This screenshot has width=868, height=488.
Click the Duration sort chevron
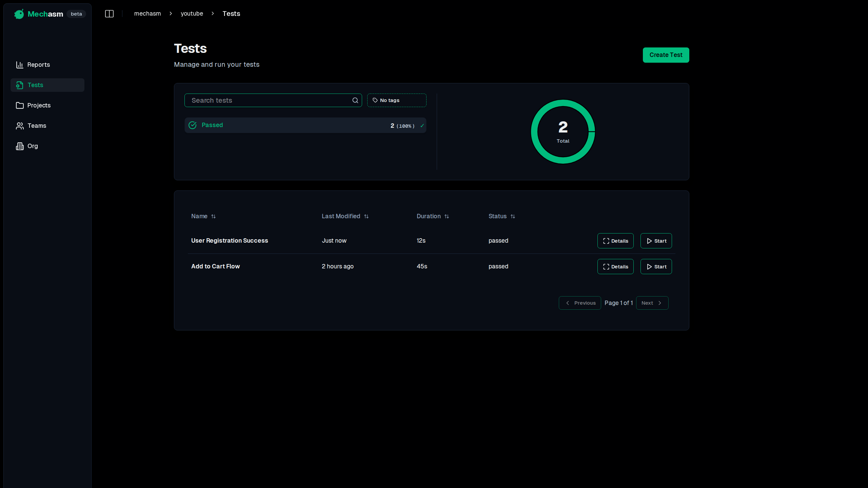tap(447, 216)
